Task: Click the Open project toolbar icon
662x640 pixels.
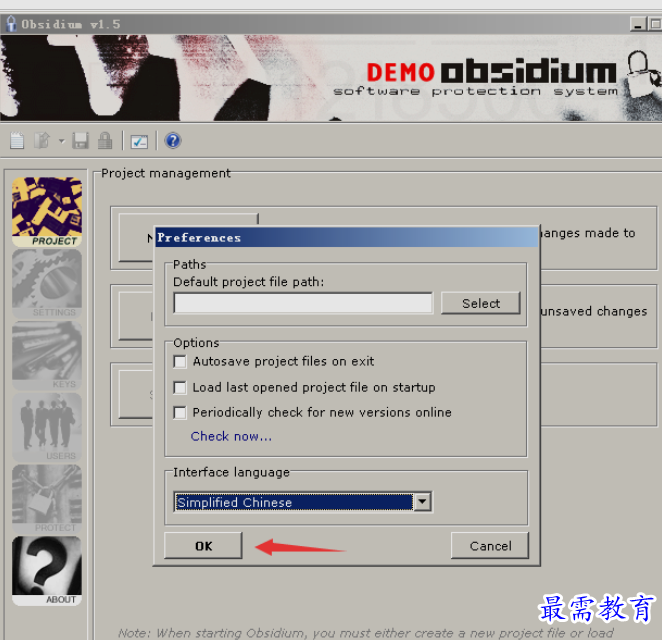Action: click(x=42, y=141)
